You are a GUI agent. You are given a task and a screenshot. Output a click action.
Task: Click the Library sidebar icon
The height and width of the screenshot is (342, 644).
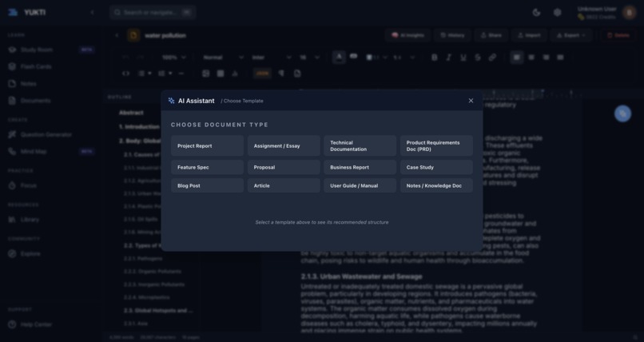point(12,220)
